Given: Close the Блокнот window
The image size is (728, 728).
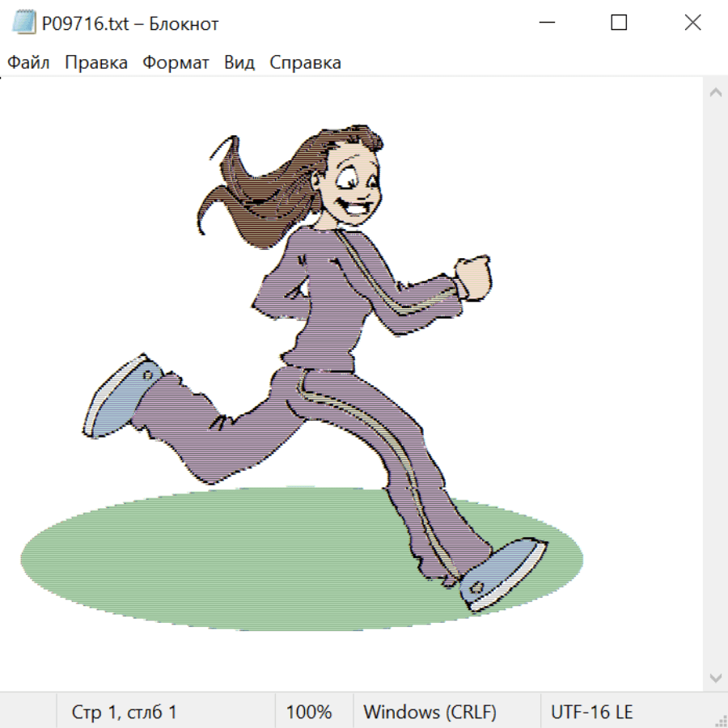Looking at the screenshot, I should (692, 23).
